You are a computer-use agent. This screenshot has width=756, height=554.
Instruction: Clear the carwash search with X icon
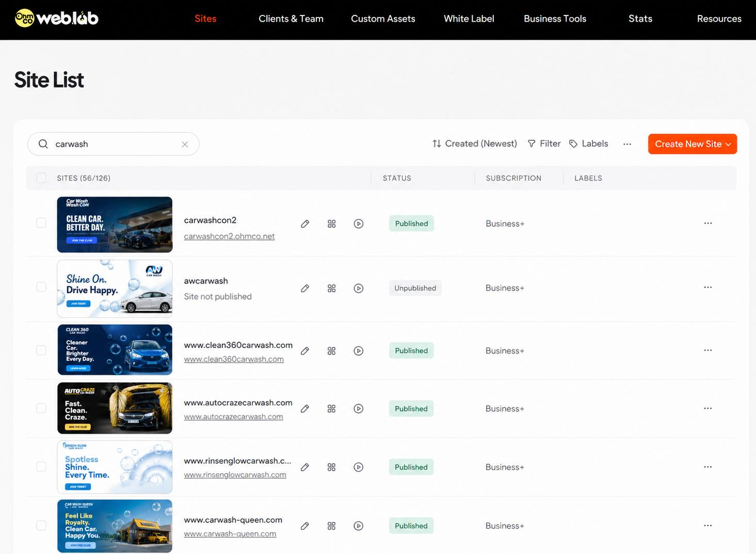(185, 145)
